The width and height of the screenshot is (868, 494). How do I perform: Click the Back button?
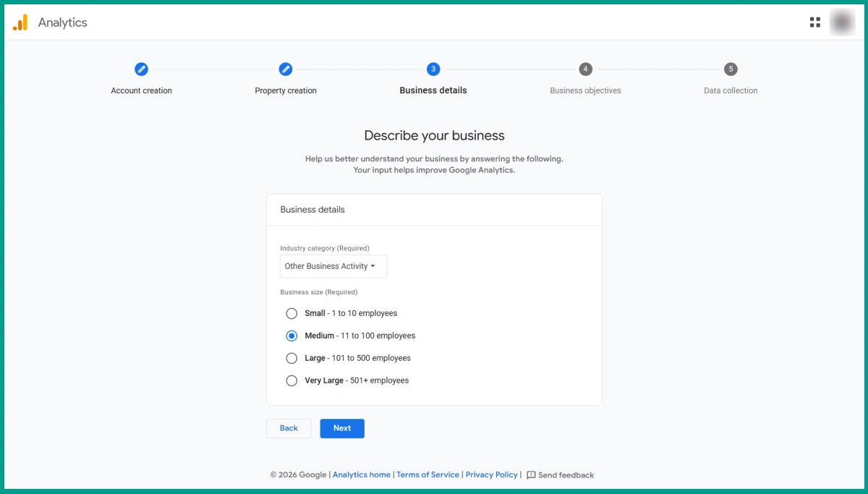[x=288, y=428]
